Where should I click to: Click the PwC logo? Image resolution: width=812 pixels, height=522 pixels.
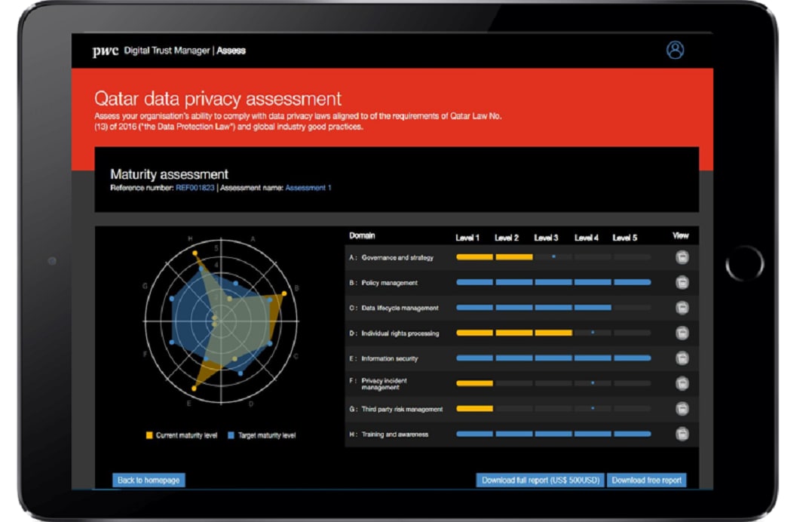pos(105,51)
